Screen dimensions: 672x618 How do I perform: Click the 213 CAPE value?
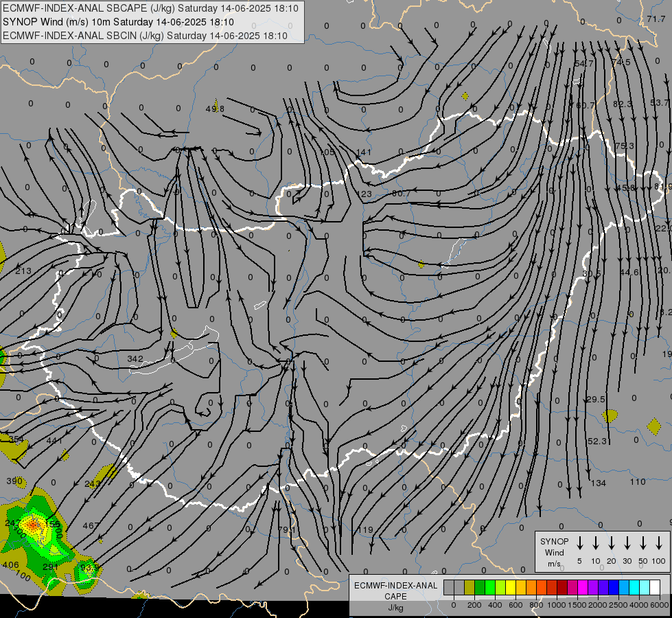(x=23, y=271)
